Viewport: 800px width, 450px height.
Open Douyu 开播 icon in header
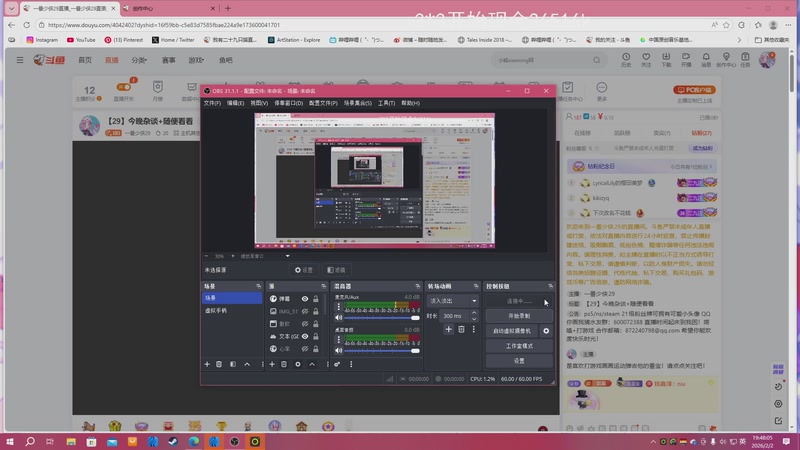pos(686,60)
